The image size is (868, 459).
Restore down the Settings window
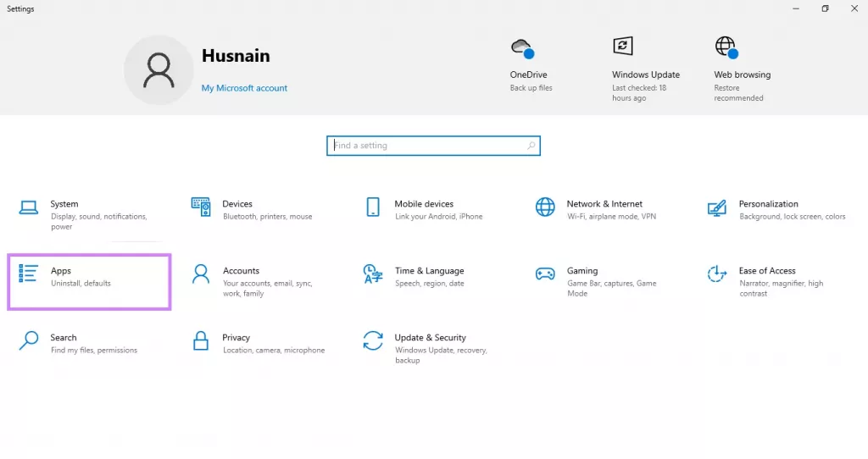coord(825,8)
